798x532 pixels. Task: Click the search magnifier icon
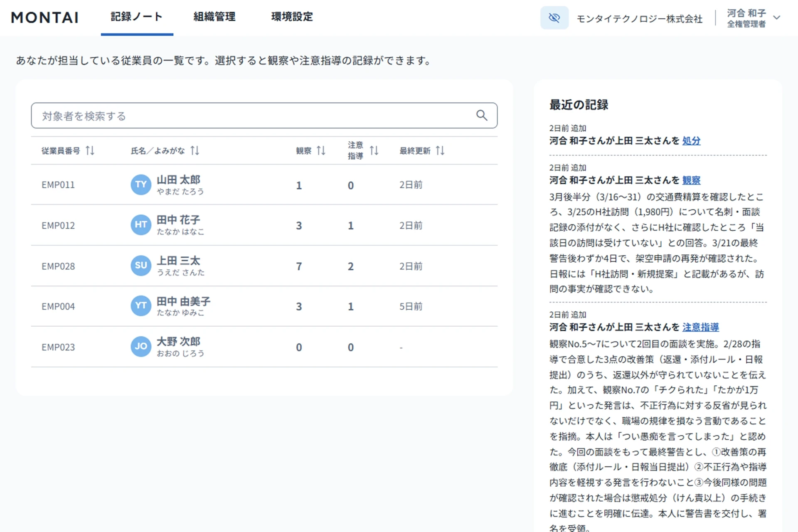pyautogui.click(x=482, y=116)
